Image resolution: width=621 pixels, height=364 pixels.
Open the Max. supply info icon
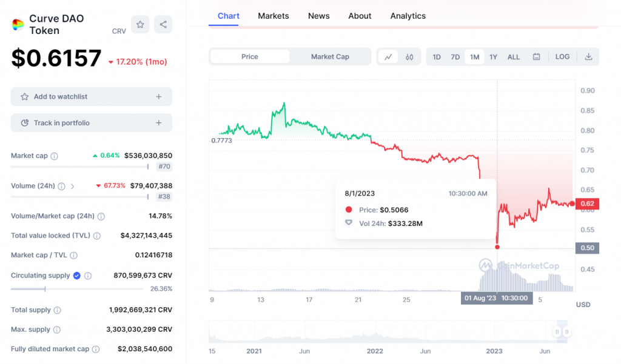tap(56, 329)
